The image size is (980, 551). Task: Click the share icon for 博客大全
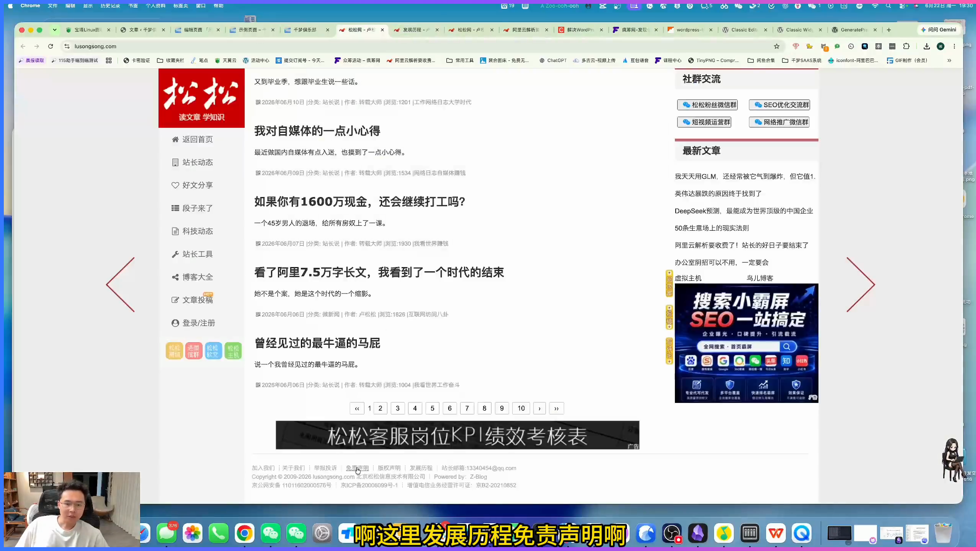click(x=175, y=277)
